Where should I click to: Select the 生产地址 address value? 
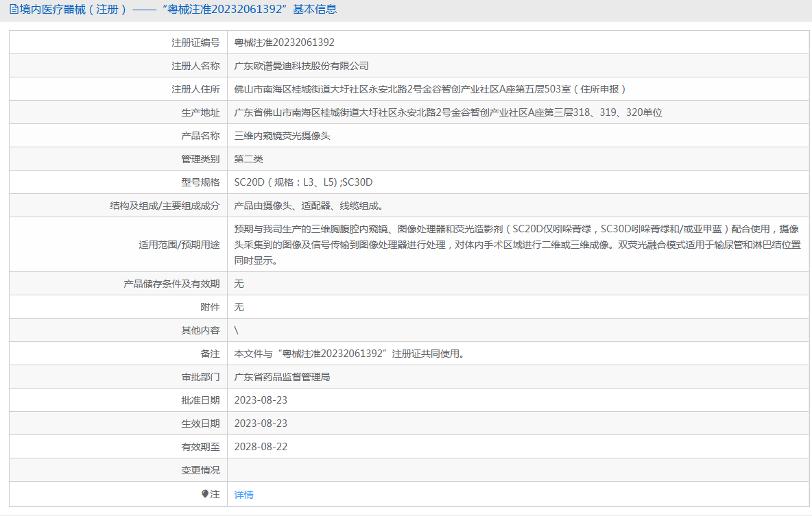tap(448, 112)
